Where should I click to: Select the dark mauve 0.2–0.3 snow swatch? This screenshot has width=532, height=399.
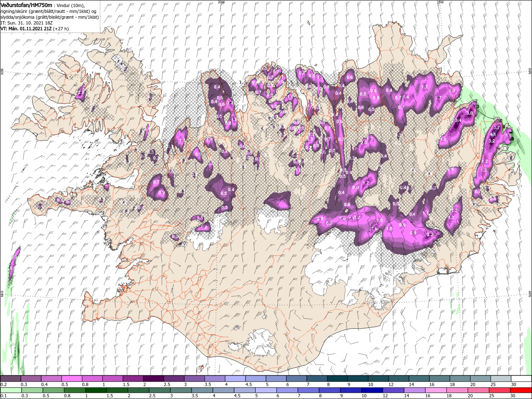(x=11, y=379)
